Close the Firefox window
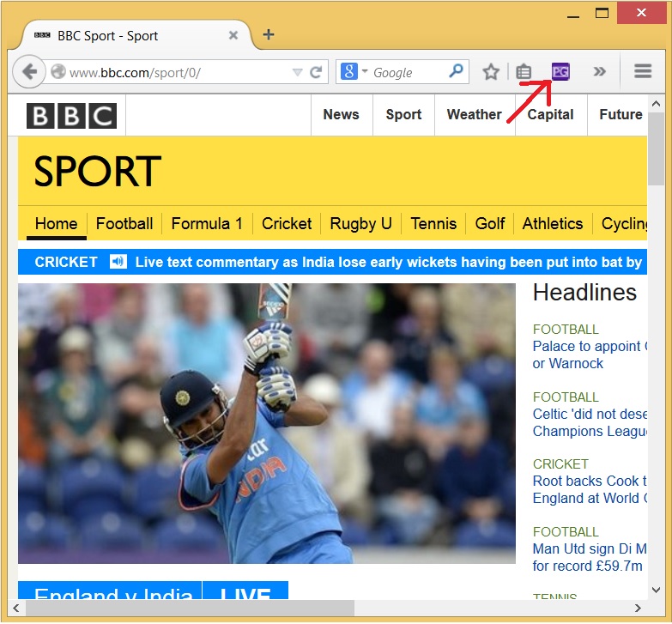 pyautogui.click(x=641, y=13)
